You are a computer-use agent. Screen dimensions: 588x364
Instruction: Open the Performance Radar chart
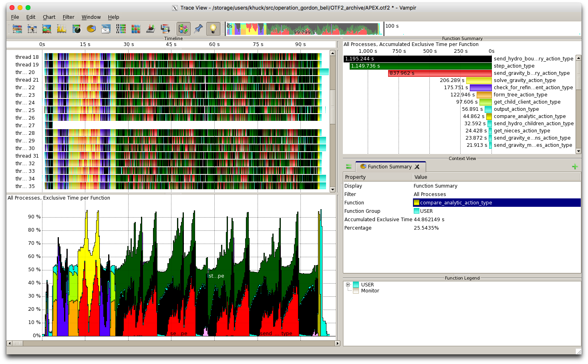tap(77, 29)
